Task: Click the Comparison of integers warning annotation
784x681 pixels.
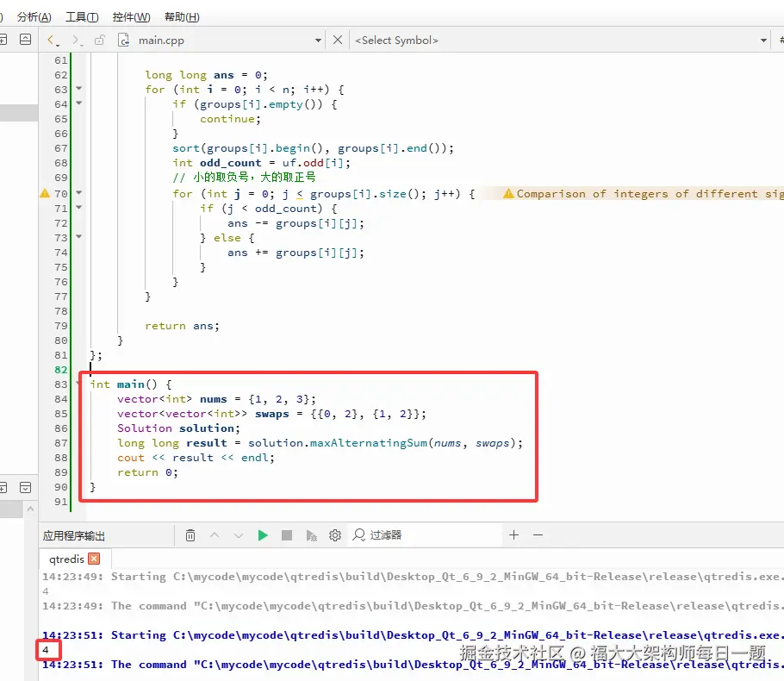Action: (643, 194)
